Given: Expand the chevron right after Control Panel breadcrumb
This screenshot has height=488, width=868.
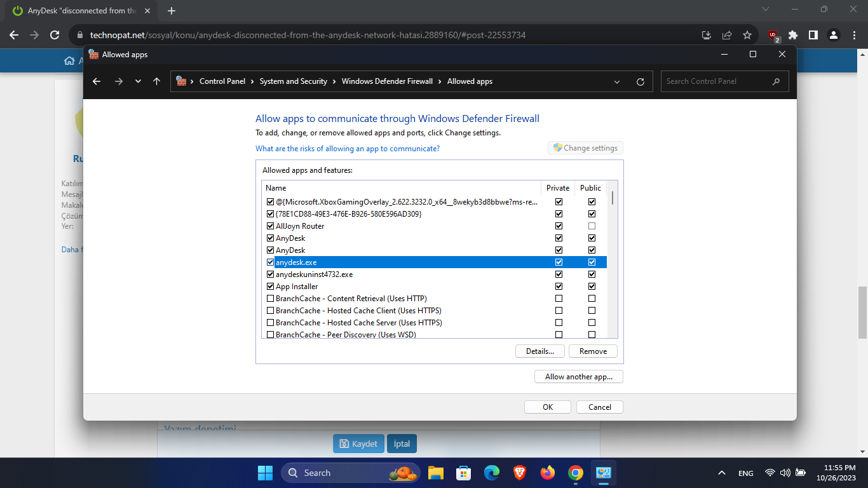Looking at the screenshot, I should click(252, 81).
